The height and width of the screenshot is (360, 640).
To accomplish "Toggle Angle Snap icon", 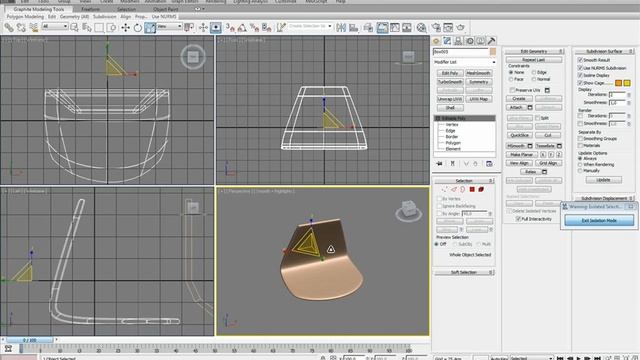I will coord(242,28).
